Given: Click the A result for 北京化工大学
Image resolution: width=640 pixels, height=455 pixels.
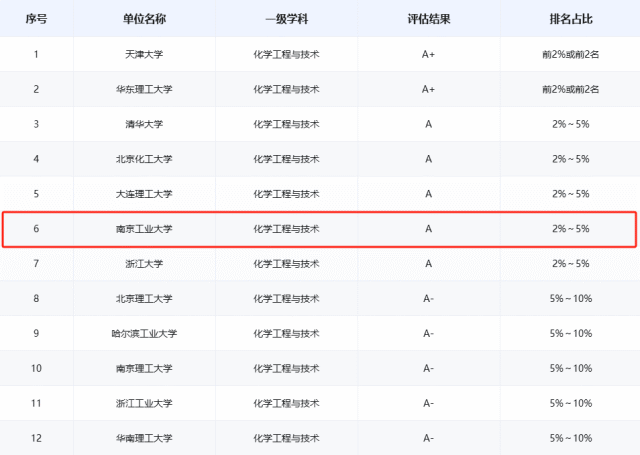Looking at the screenshot, I should [428, 159].
